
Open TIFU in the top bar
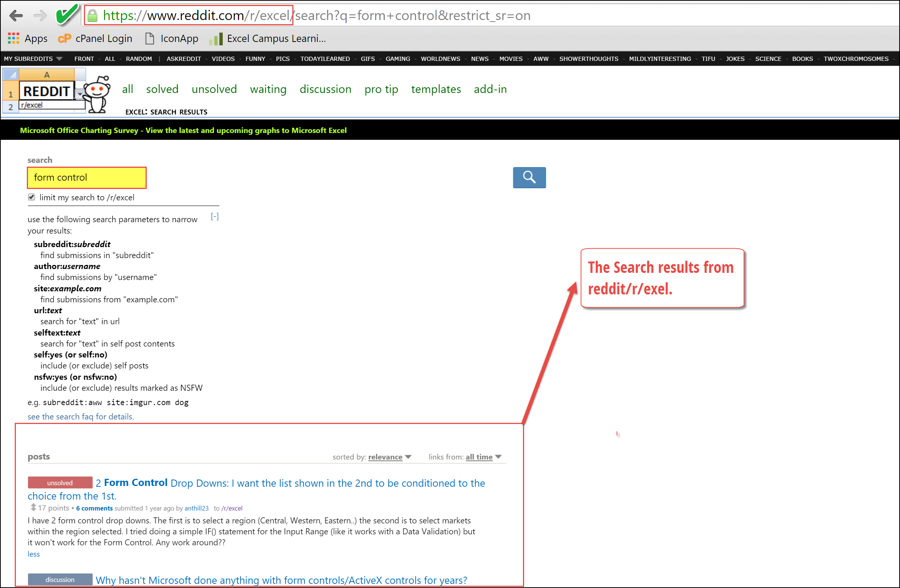(708, 59)
